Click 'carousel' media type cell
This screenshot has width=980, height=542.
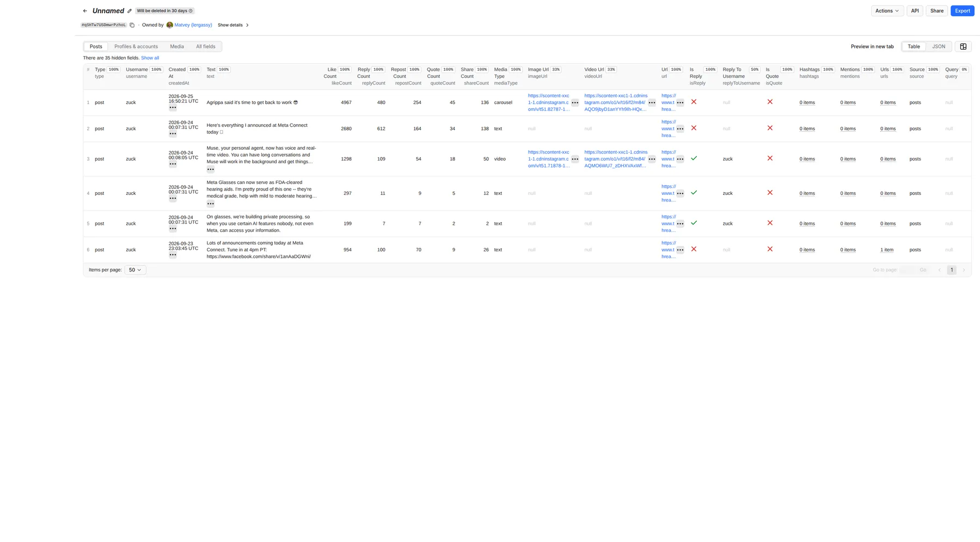coord(503,102)
